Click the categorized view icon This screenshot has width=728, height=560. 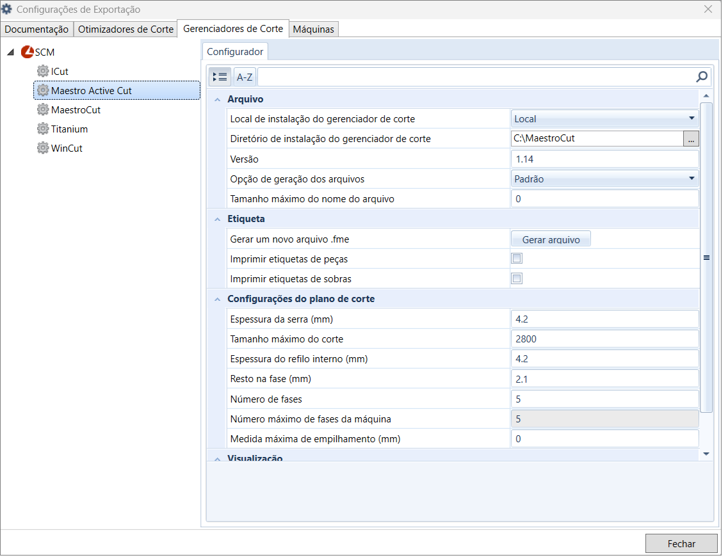220,77
